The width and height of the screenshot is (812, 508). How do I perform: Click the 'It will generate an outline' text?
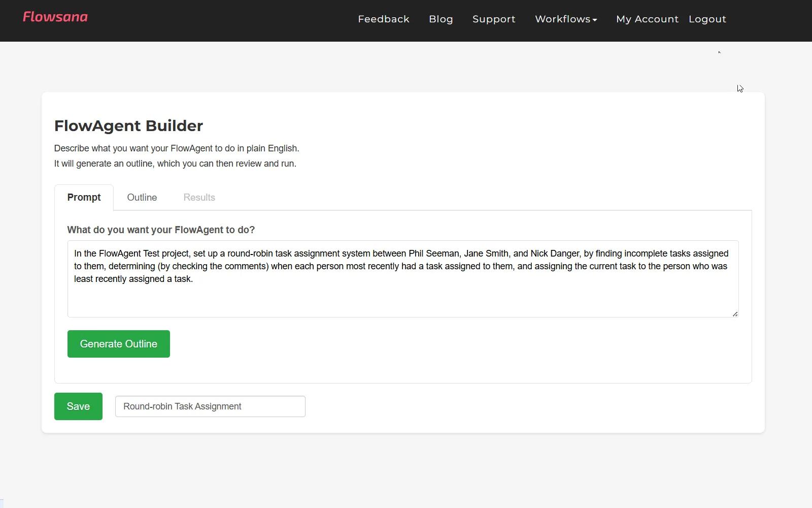[x=175, y=164]
